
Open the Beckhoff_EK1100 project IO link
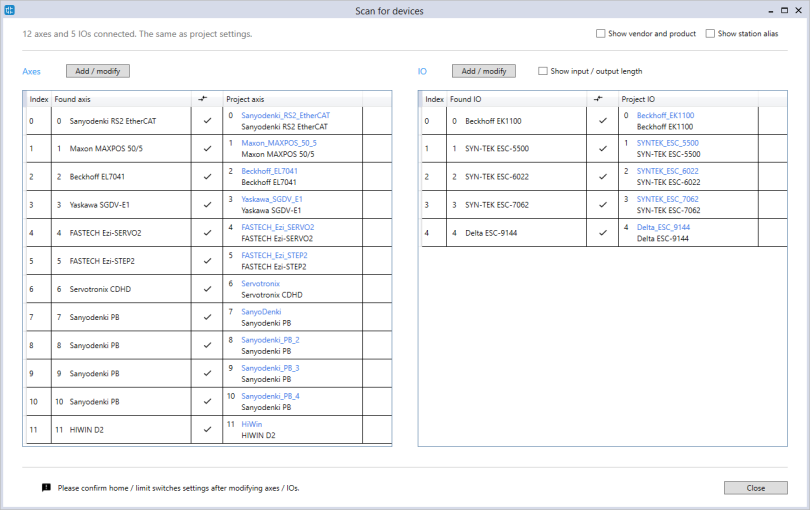tap(665, 116)
